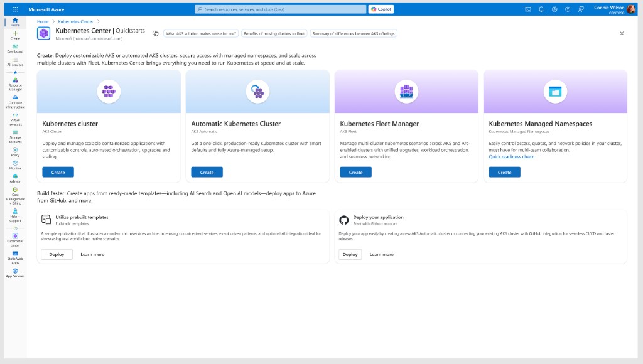Image resolution: width=643 pixels, height=364 pixels.
Task: Click the Copilot button in the header
Action: [x=381, y=9]
